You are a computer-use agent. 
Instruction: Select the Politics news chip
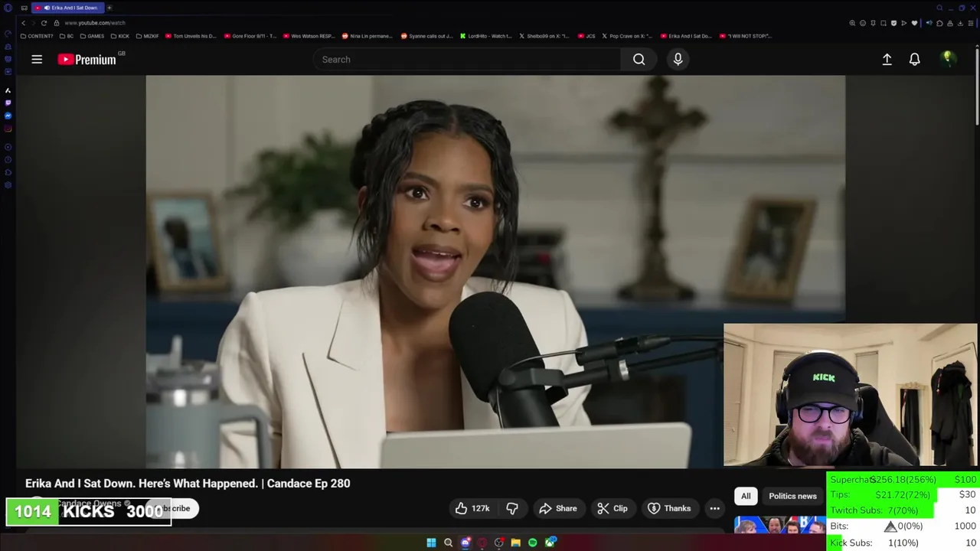[792, 496]
